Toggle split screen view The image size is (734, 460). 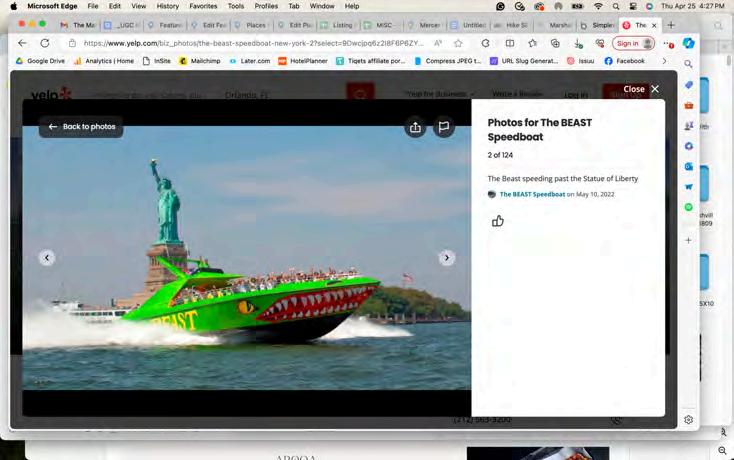(510, 43)
